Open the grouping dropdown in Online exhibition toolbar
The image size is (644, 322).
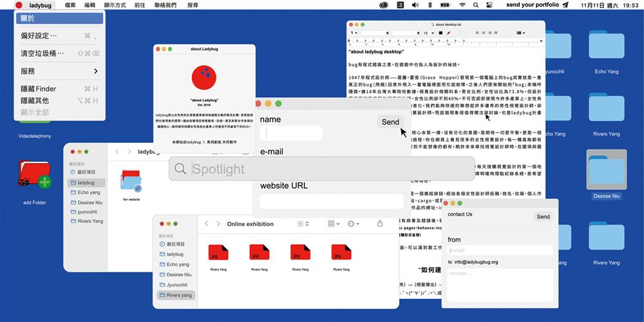(334, 224)
